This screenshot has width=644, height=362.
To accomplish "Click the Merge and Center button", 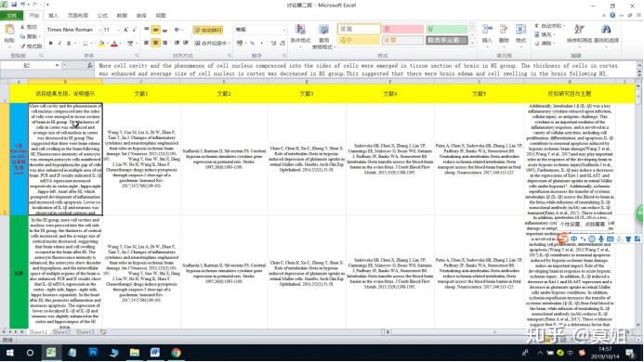I will coord(210,43).
